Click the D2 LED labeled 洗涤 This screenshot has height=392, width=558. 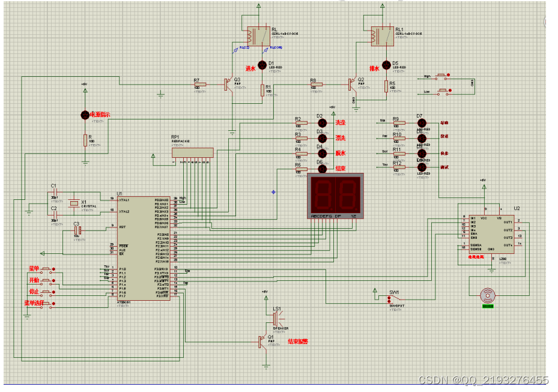click(322, 123)
